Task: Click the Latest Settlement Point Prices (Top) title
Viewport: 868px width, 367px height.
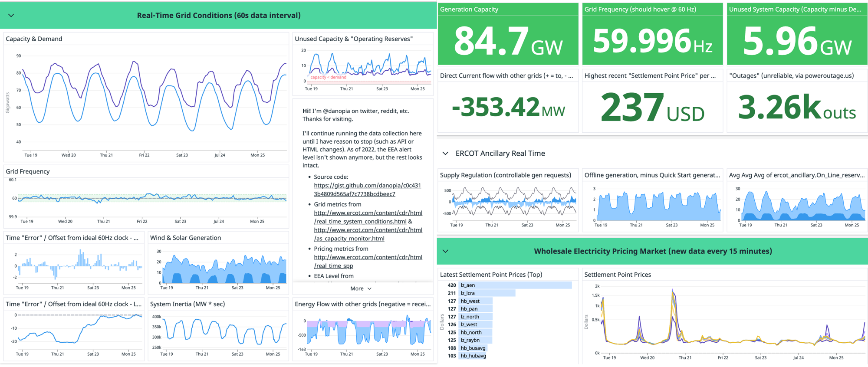Action: (491, 275)
